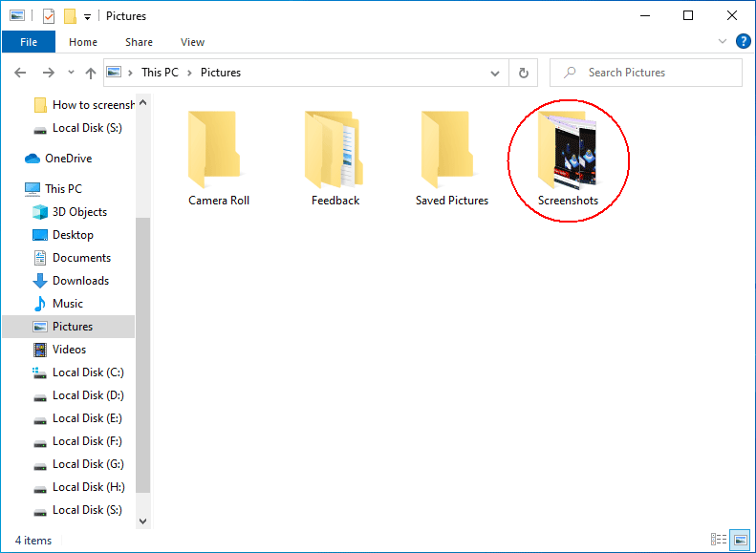Expand the address bar history dropdown
This screenshot has width=756, height=553.
point(495,74)
